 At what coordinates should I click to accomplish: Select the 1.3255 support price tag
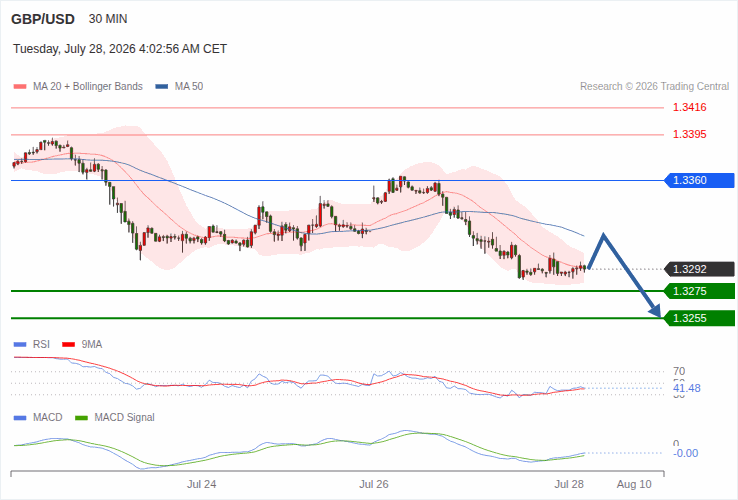click(699, 318)
